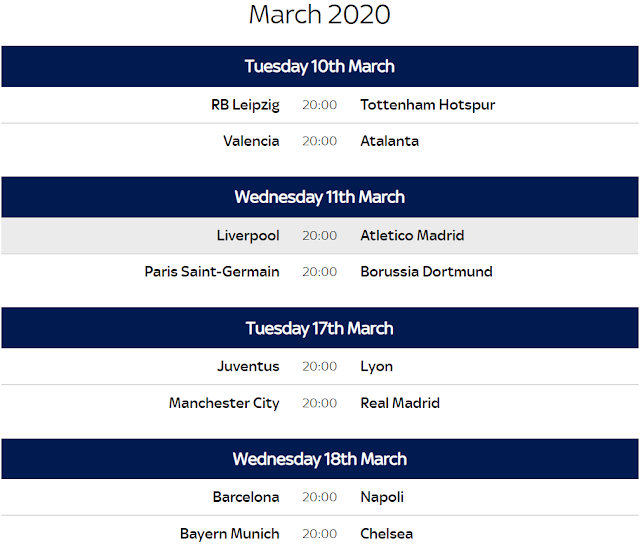Click the Tuesday 17th March header
The height and width of the screenshot is (547, 640).
pos(320,328)
